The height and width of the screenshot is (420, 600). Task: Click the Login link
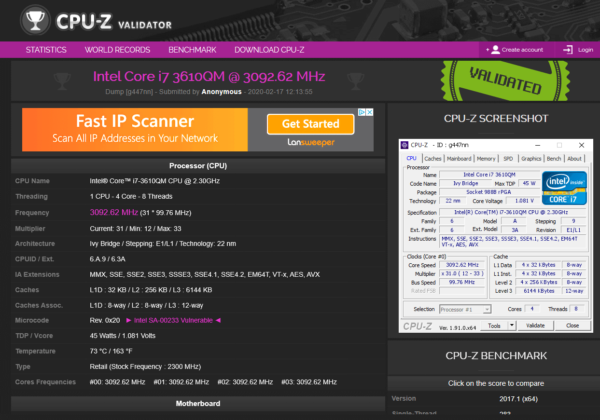coord(585,50)
